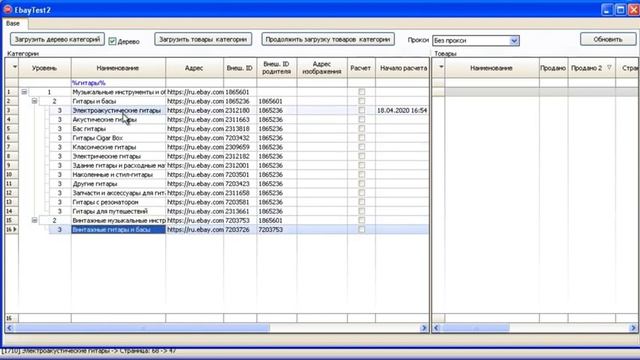Click Продолжить загрузку товаров категории button
This screenshot has width=640, height=360.
click(x=328, y=40)
